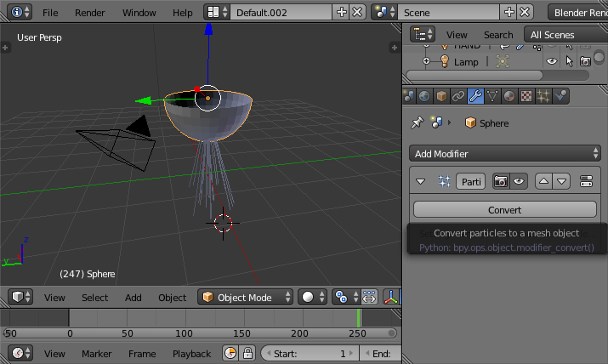Click the Default.002 layout name field
Screen dimensions: 608x364
coord(281,13)
